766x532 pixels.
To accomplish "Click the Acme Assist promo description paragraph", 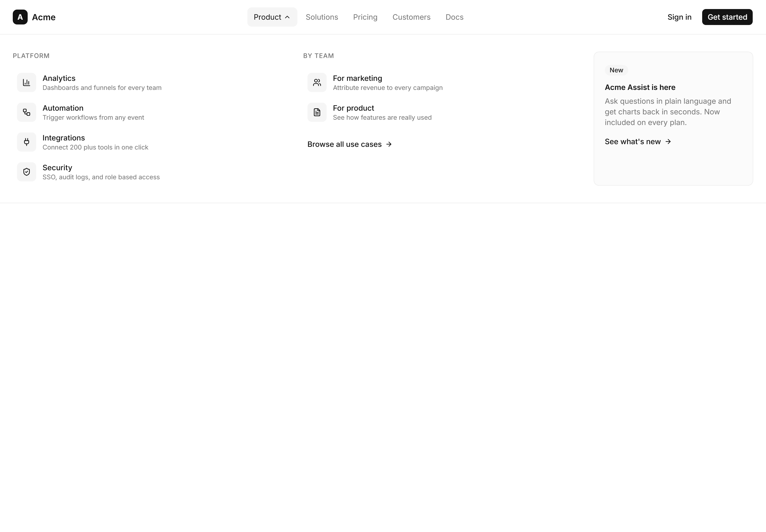I will 668,112.
